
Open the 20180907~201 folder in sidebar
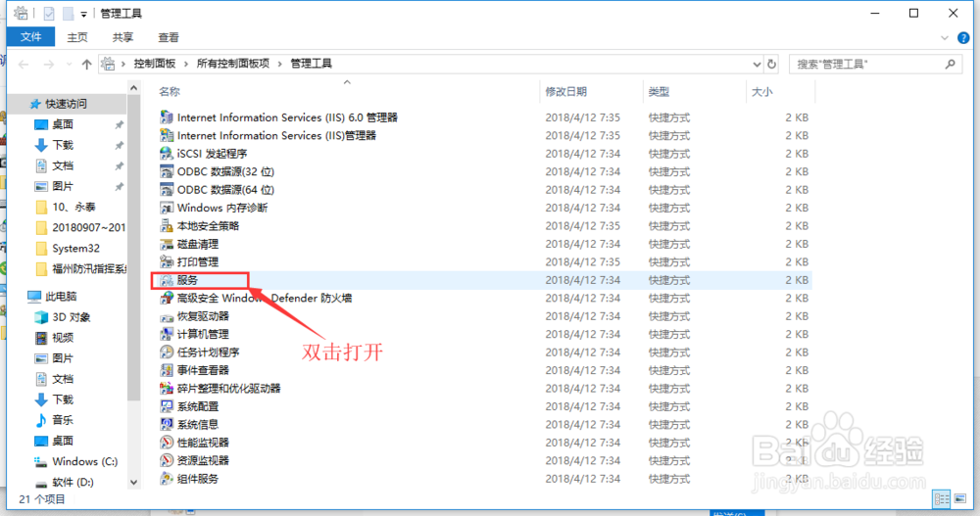tap(88, 227)
